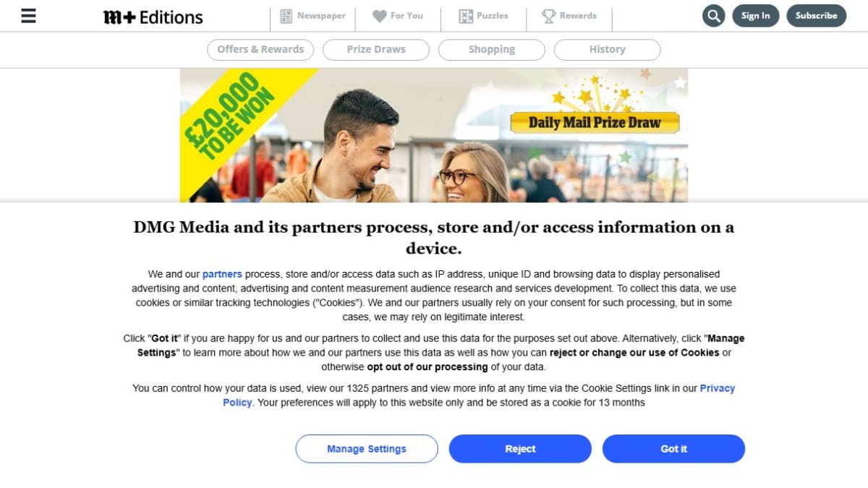Click the heart For You icon
The image size is (868, 488).
click(379, 16)
